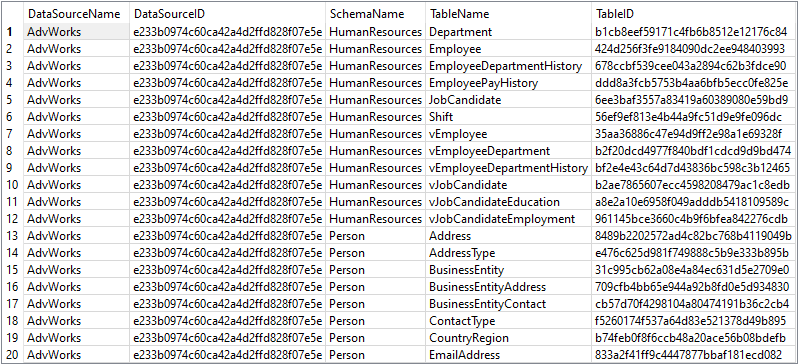Click TableID 678ccbf539cee043a2894c62b3fdce90
This screenshot has height=364, width=798.
click(693, 66)
